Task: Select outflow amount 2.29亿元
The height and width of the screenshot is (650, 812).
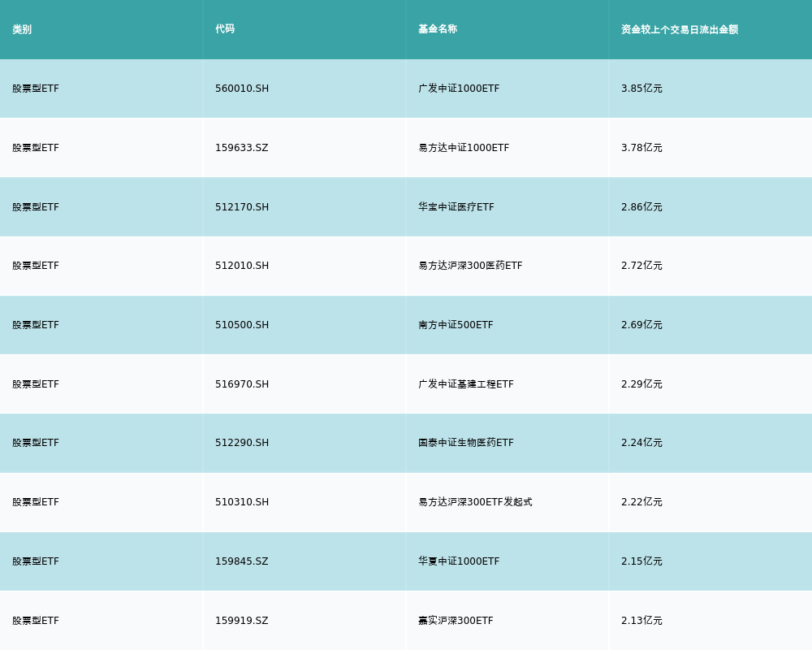Action: click(641, 384)
